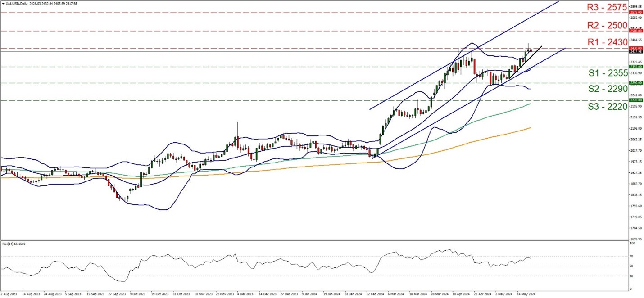644x298 pixels.
Task: Select the red 2575.00 price tag on axis
Action: coord(636,13)
